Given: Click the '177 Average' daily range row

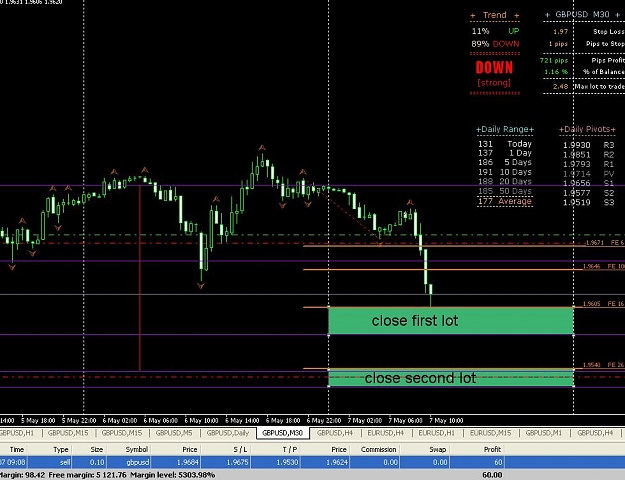Looking at the screenshot, I should click(505, 201).
